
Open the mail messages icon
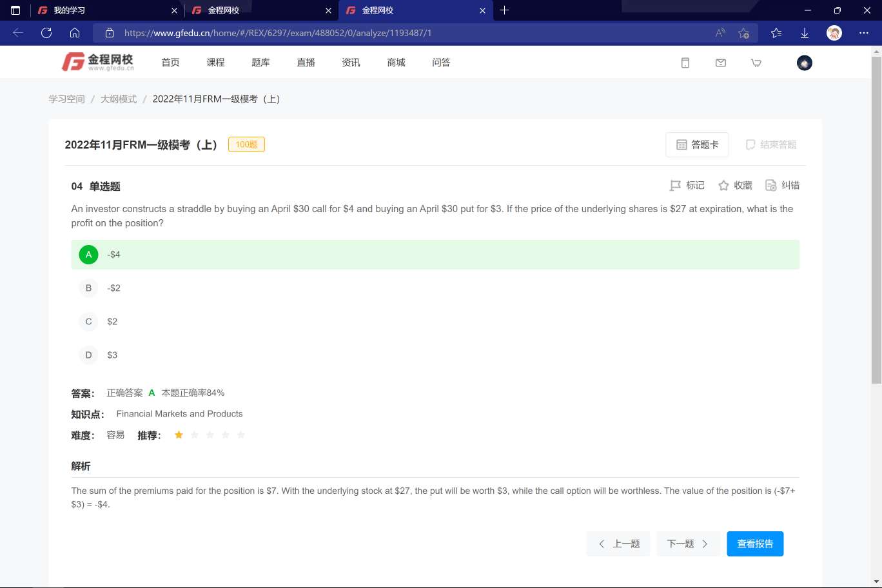(x=721, y=63)
